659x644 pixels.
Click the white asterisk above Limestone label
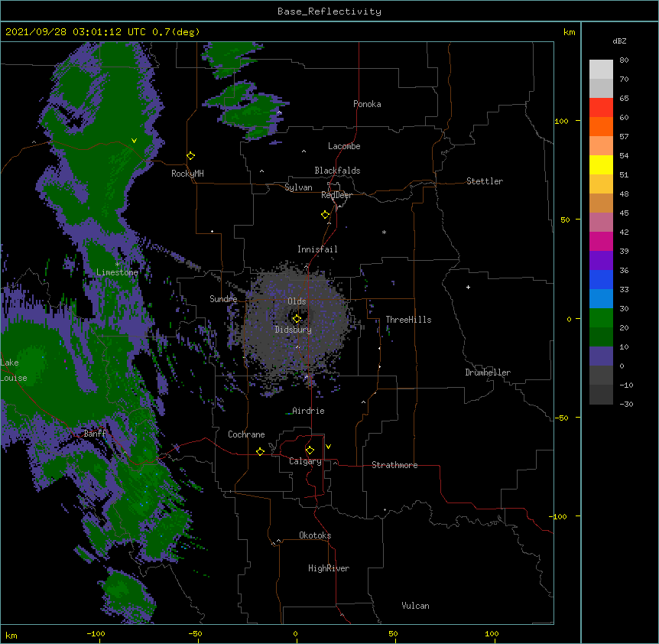click(117, 265)
